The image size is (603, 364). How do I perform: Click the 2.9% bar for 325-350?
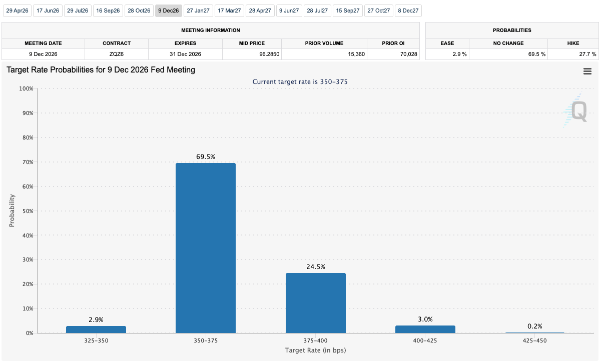(x=96, y=329)
